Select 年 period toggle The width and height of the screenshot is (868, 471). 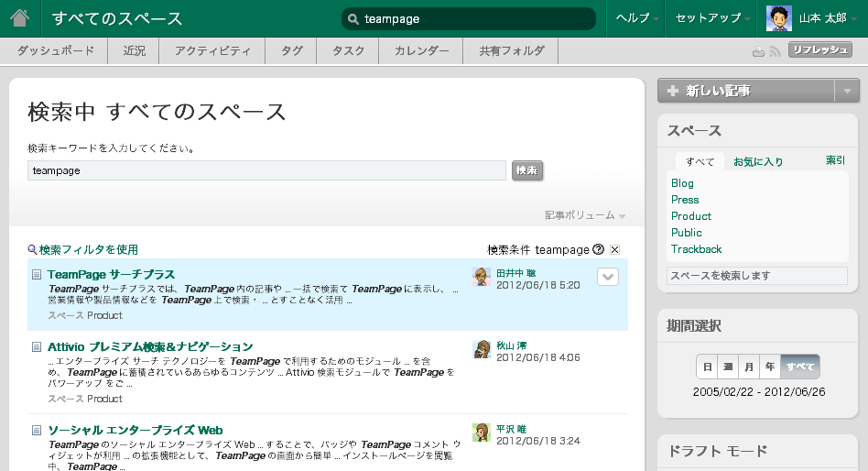(770, 367)
